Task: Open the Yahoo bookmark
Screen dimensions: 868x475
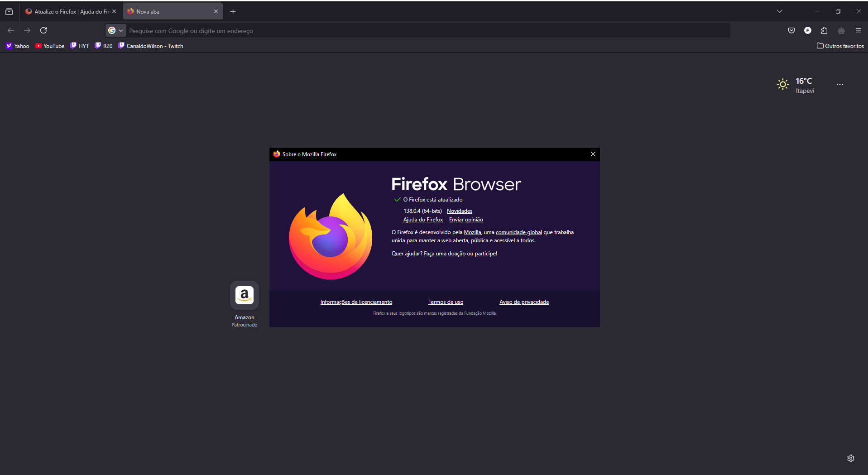Action: 17,46
